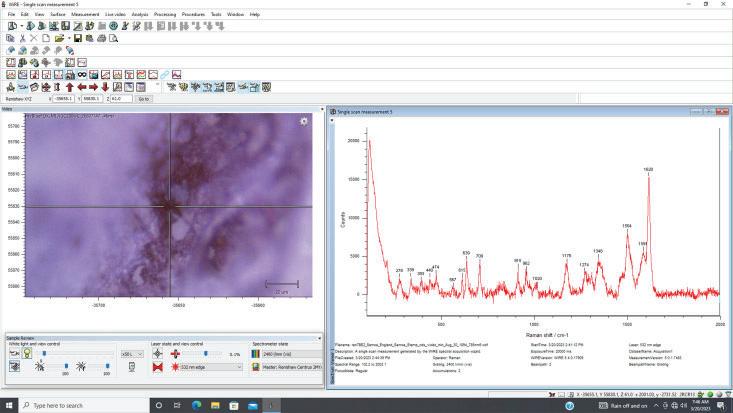This screenshot has height=413, width=733.
Task: Click the red left arrow stage icon
Action: 82,87
